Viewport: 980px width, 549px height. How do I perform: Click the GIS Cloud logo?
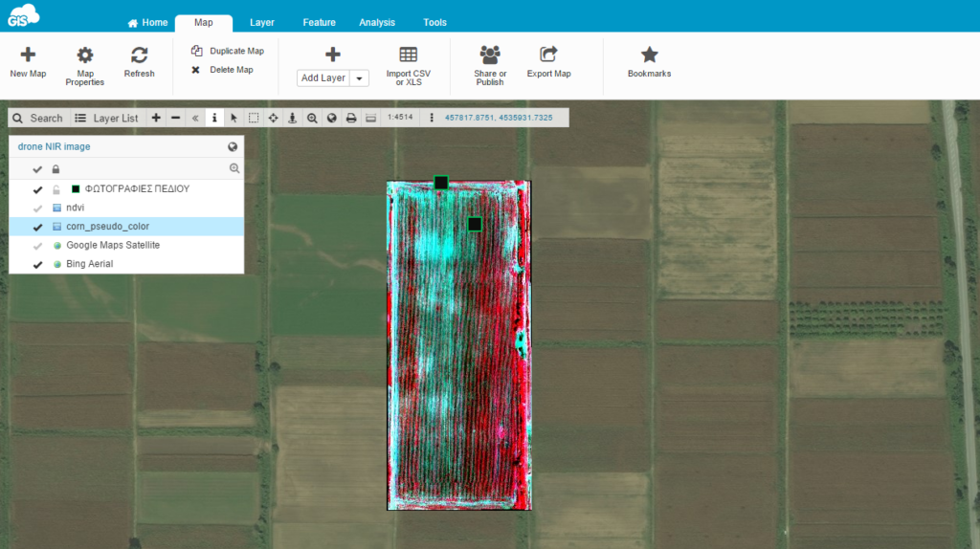[23, 15]
